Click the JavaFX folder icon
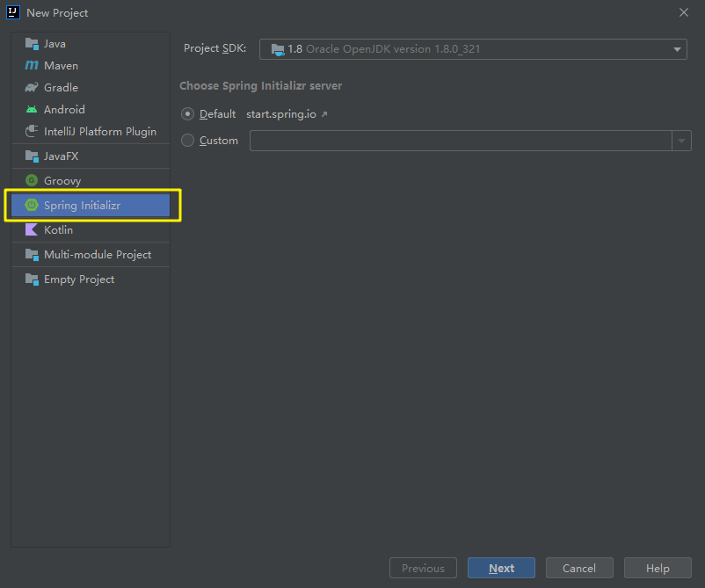Viewport: 705px width, 588px height. [32, 156]
